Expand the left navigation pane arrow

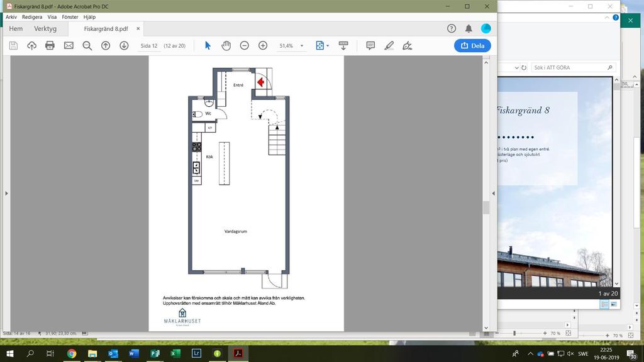click(6, 194)
